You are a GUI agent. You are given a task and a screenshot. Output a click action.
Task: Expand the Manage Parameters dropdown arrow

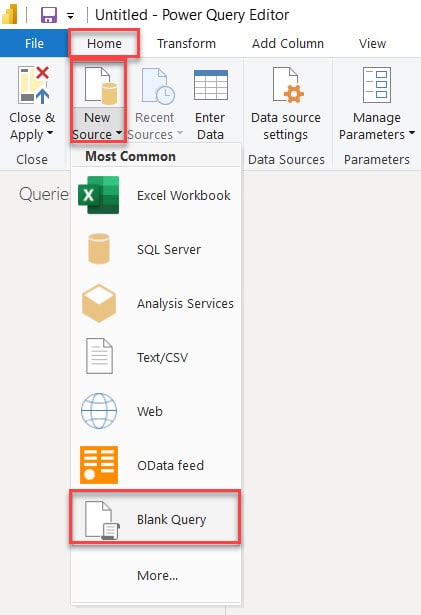[412, 133]
